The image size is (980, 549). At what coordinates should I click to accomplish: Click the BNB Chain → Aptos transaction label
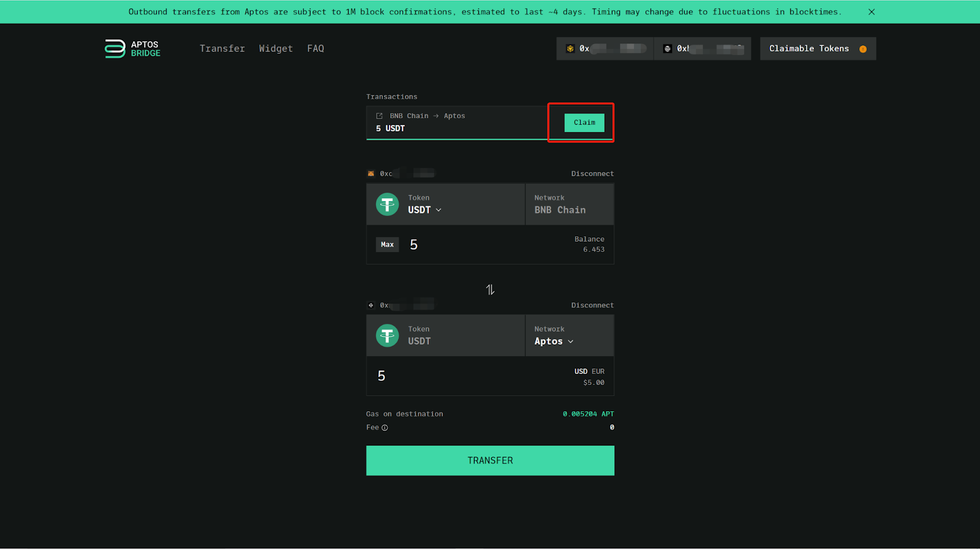pos(428,116)
